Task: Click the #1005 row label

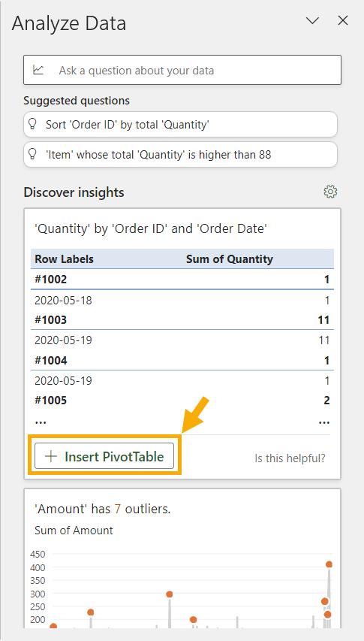Action: pos(51,401)
